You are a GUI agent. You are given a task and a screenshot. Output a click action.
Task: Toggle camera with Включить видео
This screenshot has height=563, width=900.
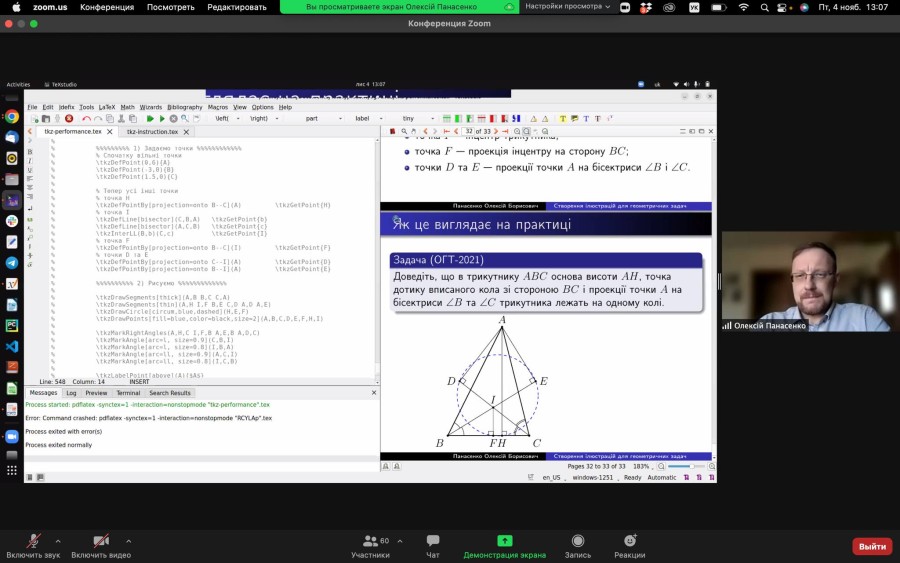click(x=101, y=546)
